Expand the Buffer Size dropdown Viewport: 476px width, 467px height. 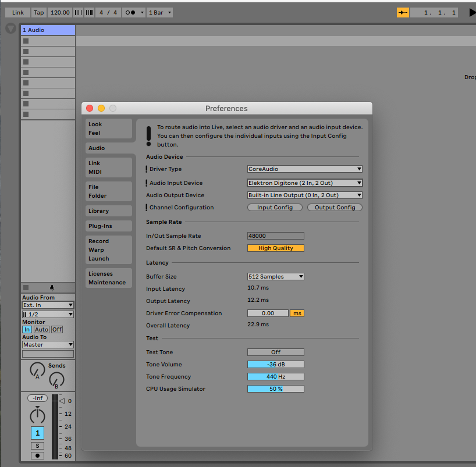pos(275,277)
